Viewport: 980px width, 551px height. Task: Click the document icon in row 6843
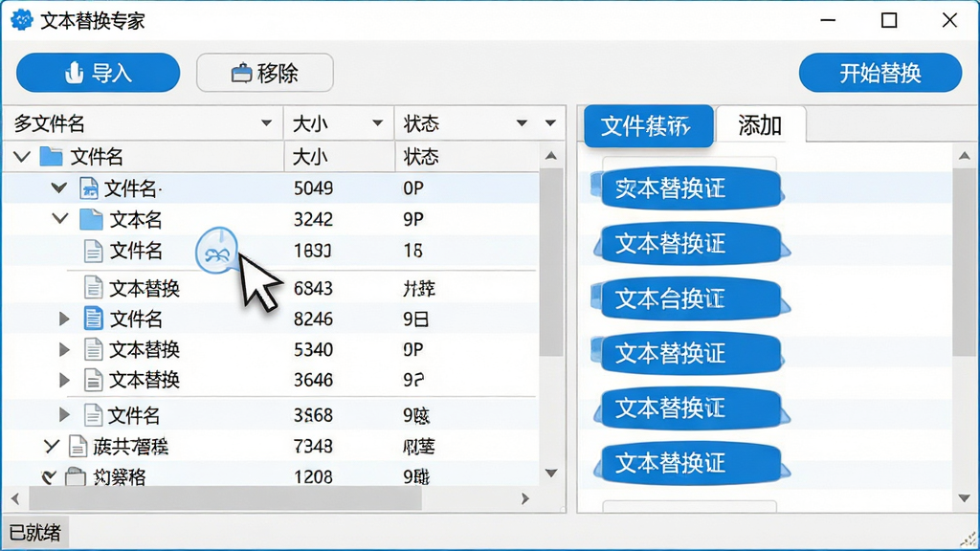[x=93, y=287]
